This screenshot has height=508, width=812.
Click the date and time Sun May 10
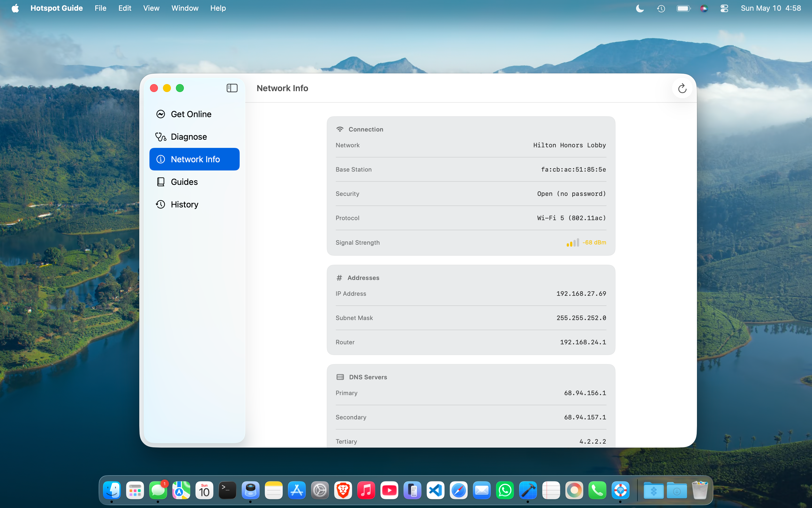coord(771,8)
